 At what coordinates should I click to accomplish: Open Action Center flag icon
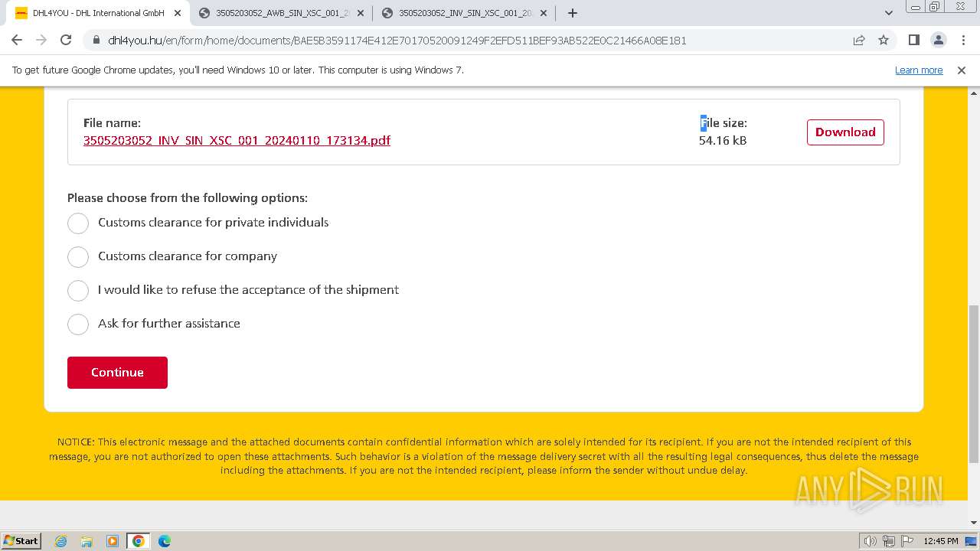(x=907, y=541)
